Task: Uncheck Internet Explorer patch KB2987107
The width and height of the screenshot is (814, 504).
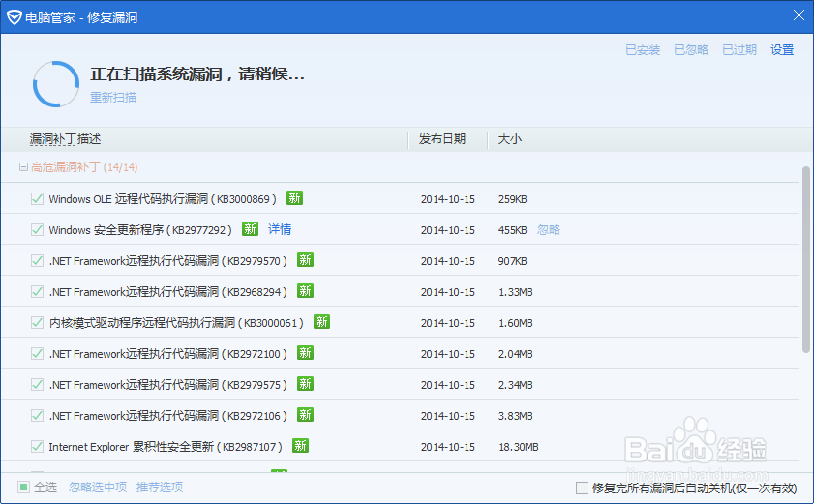Action: pos(37,446)
